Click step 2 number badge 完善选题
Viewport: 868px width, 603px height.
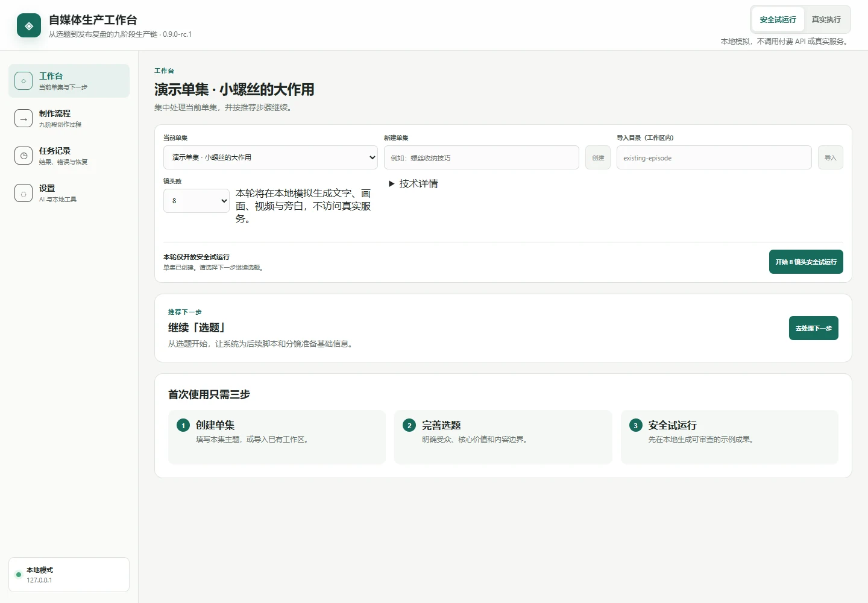(409, 425)
